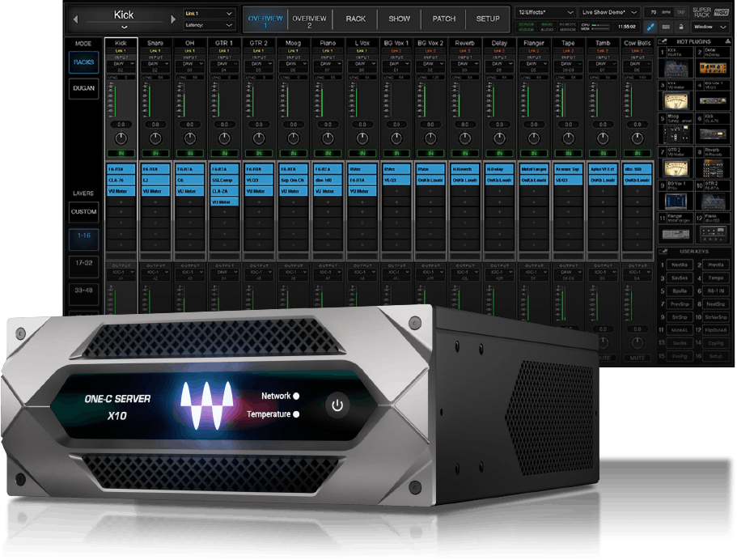This screenshot has height=560, width=737.
Task: Open the Show tab
Action: pyautogui.click(x=399, y=19)
